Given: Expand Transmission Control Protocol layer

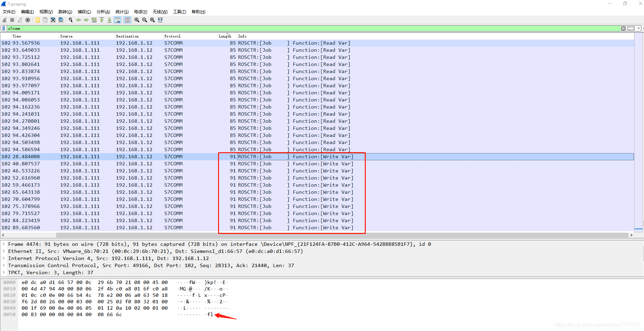Looking at the screenshot, I should coord(4,265).
